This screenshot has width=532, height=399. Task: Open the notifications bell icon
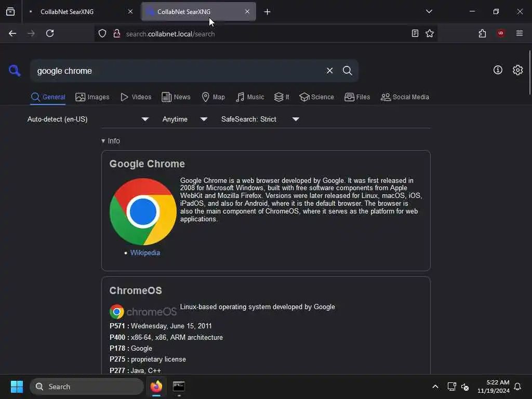(517, 387)
